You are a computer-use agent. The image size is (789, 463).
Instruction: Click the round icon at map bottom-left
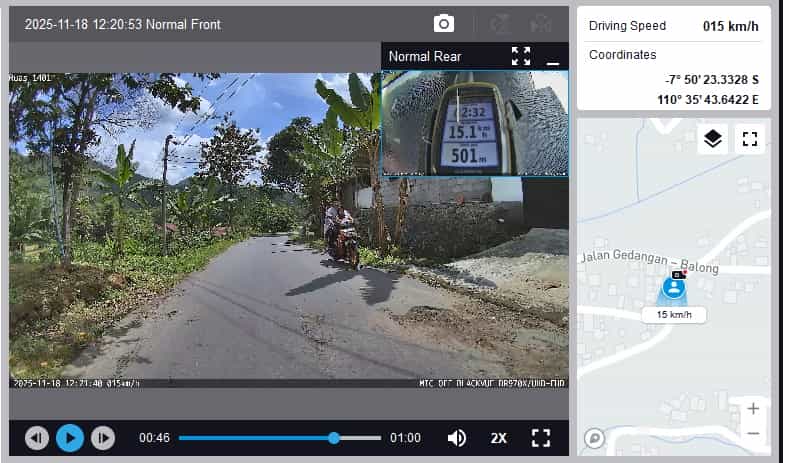coord(594,438)
